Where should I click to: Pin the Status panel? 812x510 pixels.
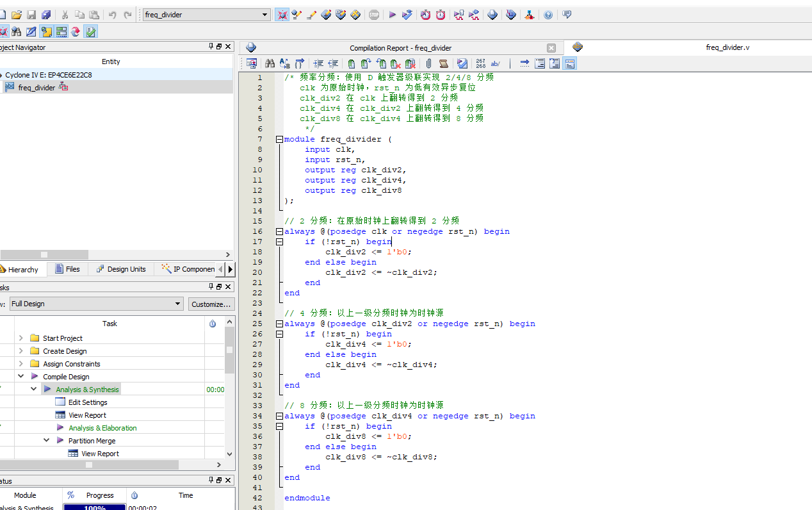point(211,481)
